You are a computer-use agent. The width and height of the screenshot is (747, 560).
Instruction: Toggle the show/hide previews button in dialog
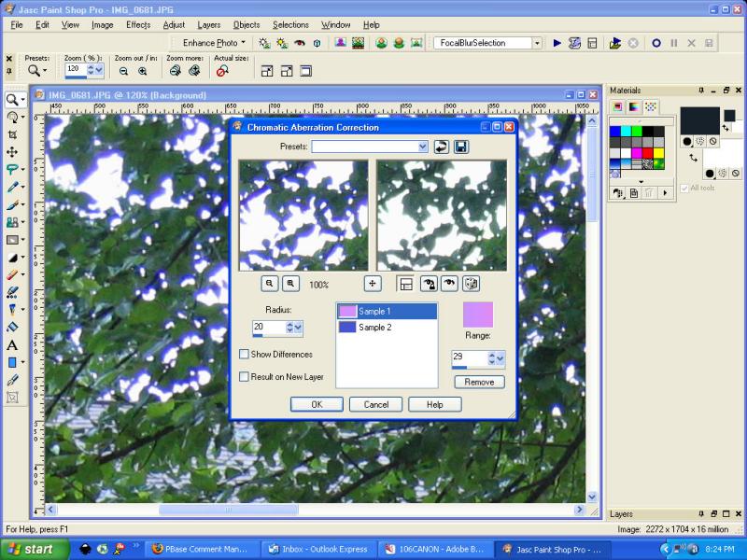click(405, 284)
